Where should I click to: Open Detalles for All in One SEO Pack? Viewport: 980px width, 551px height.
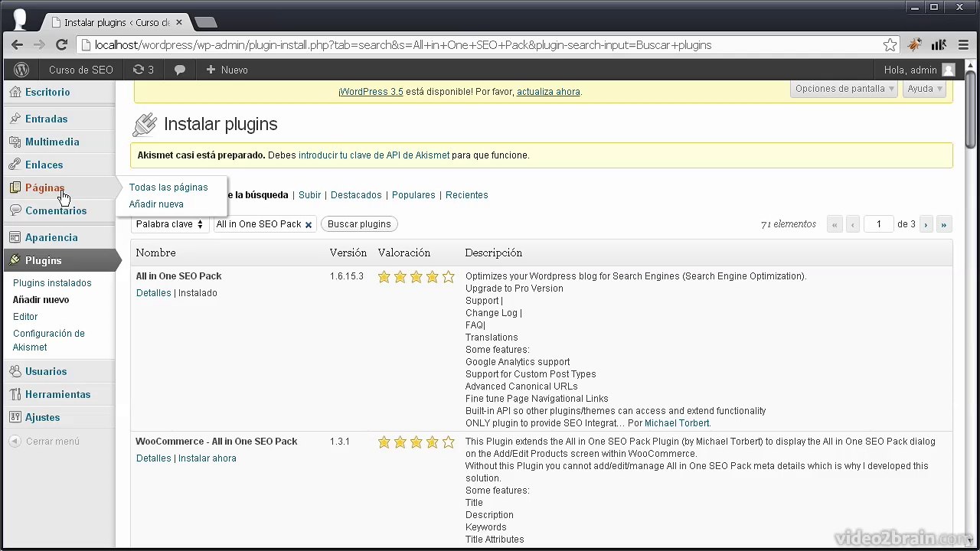pos(153,293)
